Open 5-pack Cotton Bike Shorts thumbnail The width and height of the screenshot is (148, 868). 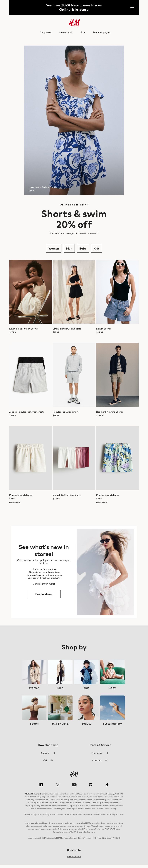tap(74, 458)
